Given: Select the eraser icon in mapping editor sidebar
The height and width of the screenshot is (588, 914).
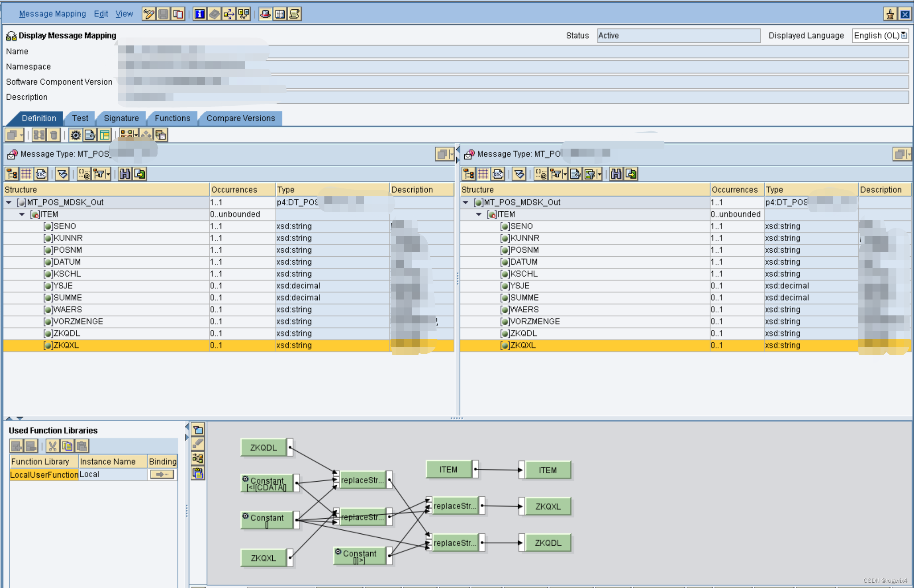Looking at the screenshot, I should (198, 444).
